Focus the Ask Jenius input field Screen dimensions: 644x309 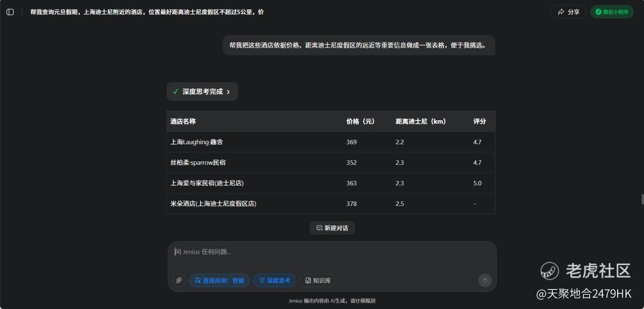tap(332, 252)
